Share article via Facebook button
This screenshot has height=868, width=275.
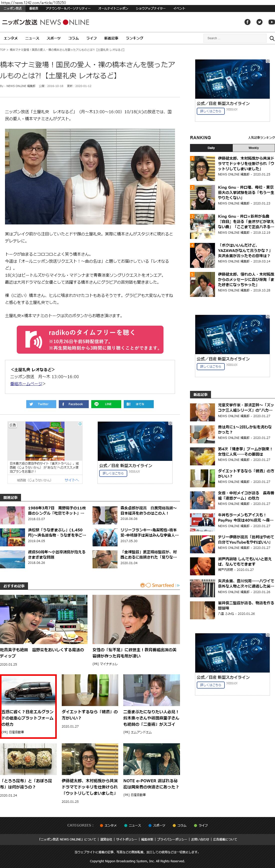(x=73, y=404)
